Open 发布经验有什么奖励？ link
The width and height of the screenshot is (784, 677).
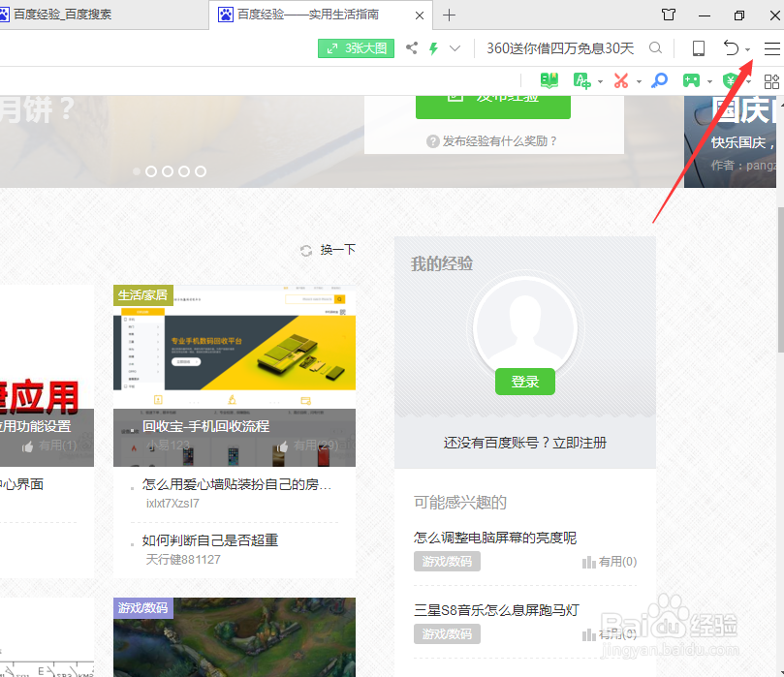(x=499, y=141)
